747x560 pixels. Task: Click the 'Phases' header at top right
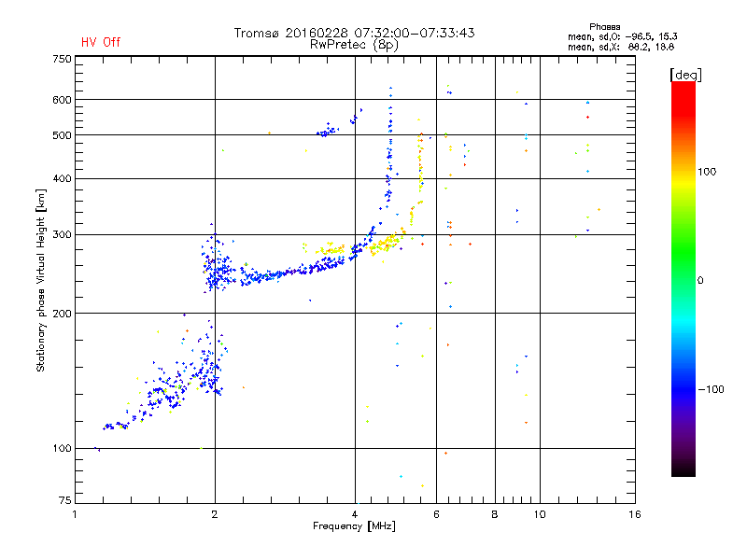tap(604, 27)
